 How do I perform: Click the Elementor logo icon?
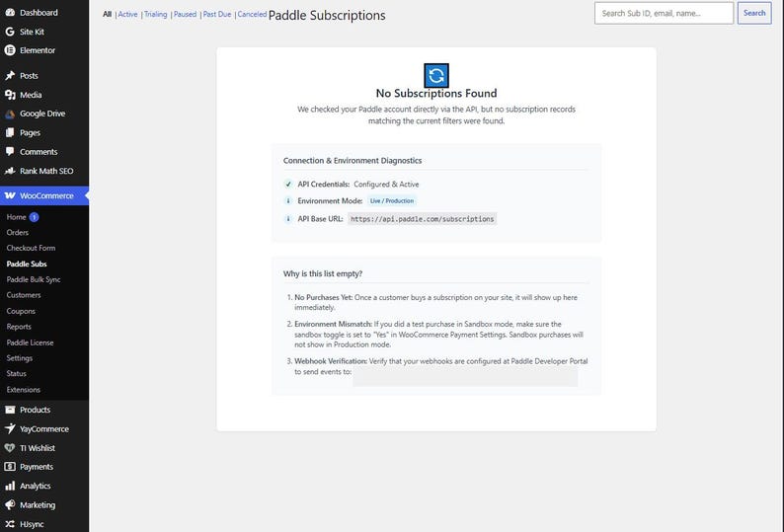(10, 50)
